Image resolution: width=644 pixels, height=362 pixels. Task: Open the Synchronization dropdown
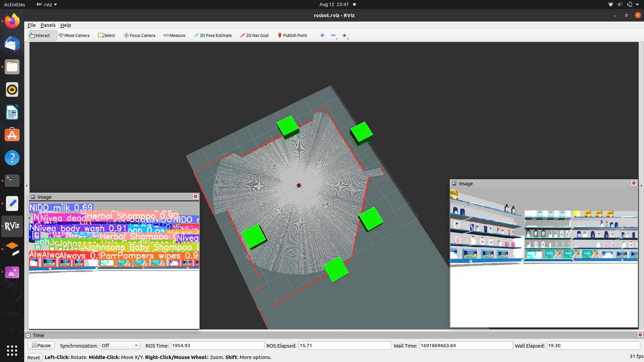click(x=119, y=345)
